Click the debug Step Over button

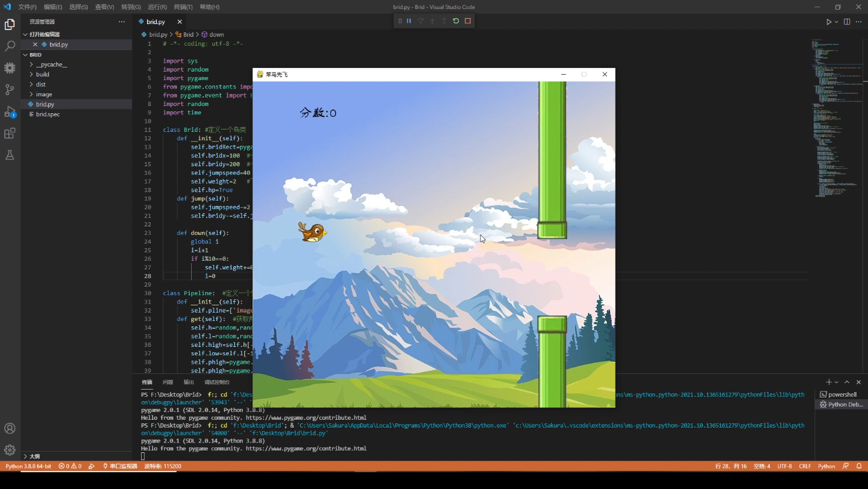pyautogui.click(x=421, y=21)
